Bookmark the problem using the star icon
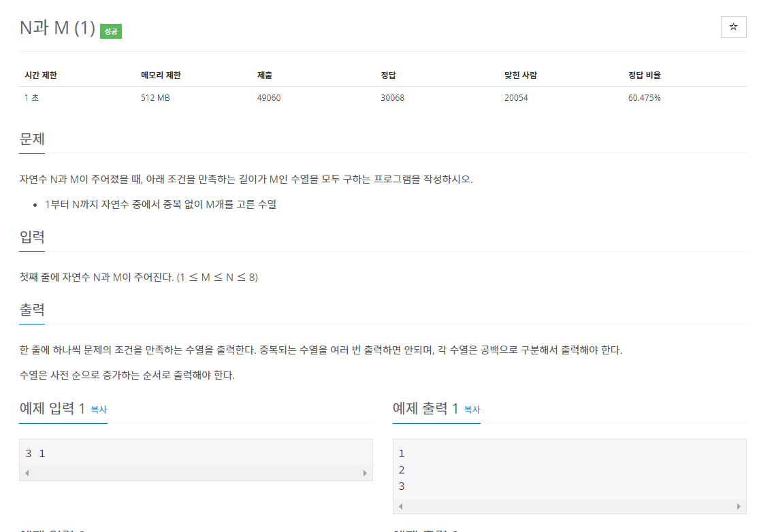The image size is (776, 532). pos(733,27)
